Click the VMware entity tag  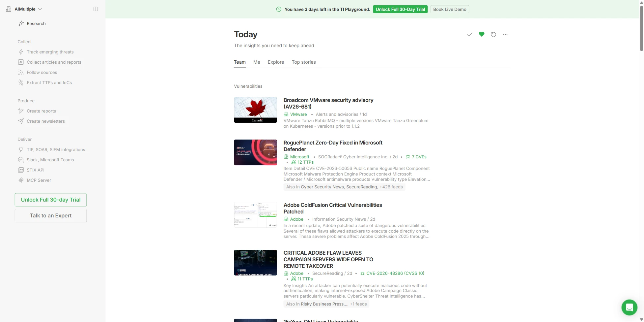[x=298, y=114]
